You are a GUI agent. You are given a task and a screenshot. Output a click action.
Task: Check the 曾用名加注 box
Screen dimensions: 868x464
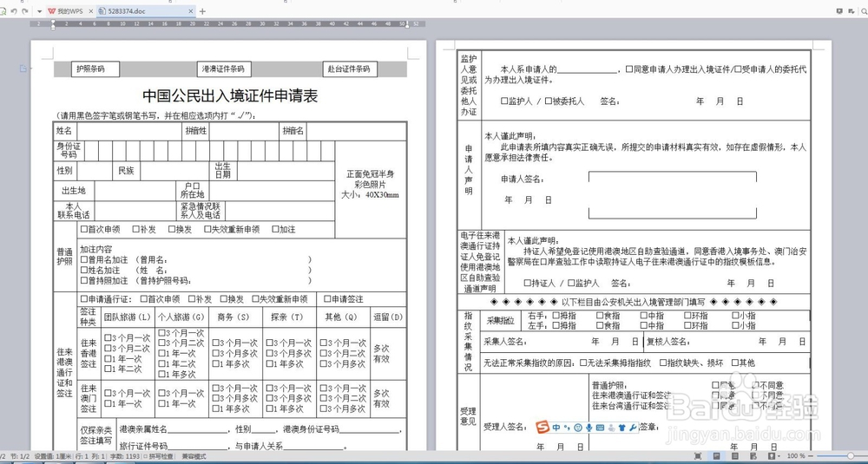83,259
